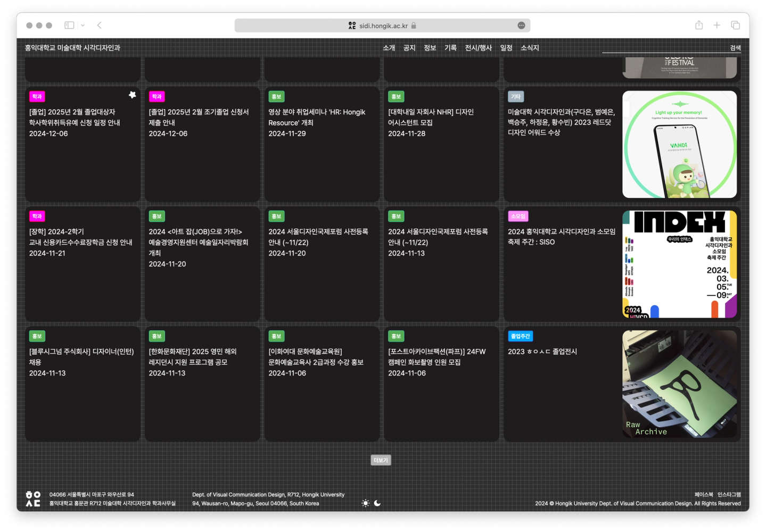Show the tab overview icon

736,25
